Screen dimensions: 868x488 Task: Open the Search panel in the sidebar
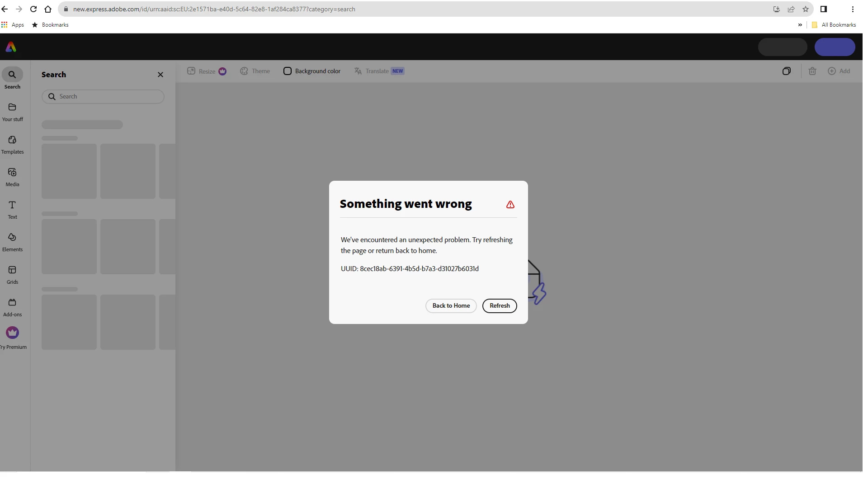point(12,75)
